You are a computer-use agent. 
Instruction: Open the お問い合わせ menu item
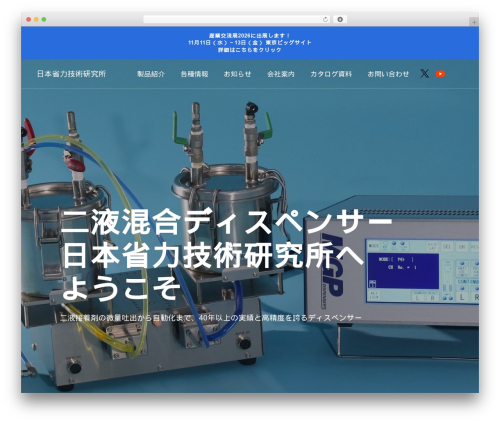388,74
